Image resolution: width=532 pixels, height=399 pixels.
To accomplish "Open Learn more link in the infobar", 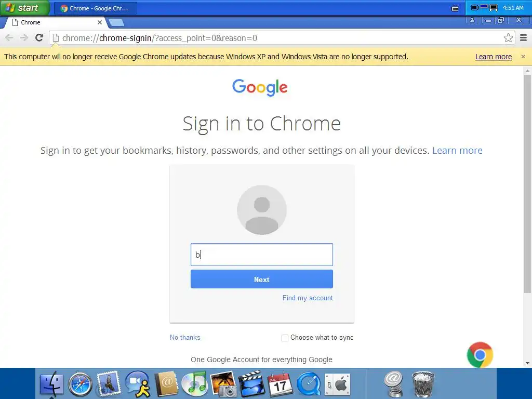I will point(494,57).
